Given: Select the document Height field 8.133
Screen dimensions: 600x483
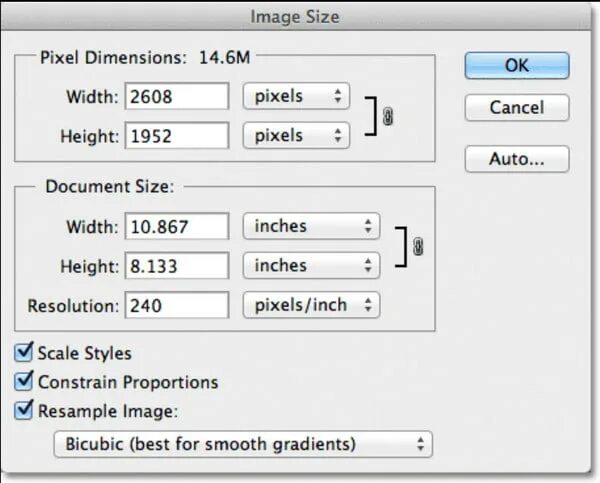Looking at the screenshot, I should point(178,265).
